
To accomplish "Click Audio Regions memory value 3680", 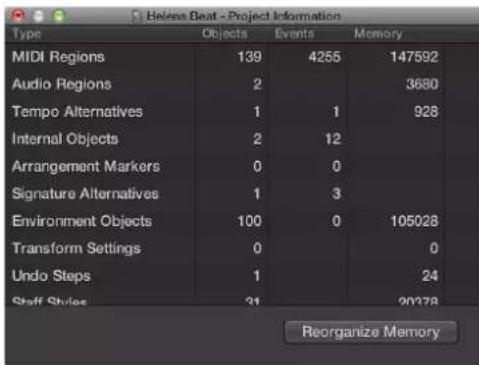I will tap(422, 84).
